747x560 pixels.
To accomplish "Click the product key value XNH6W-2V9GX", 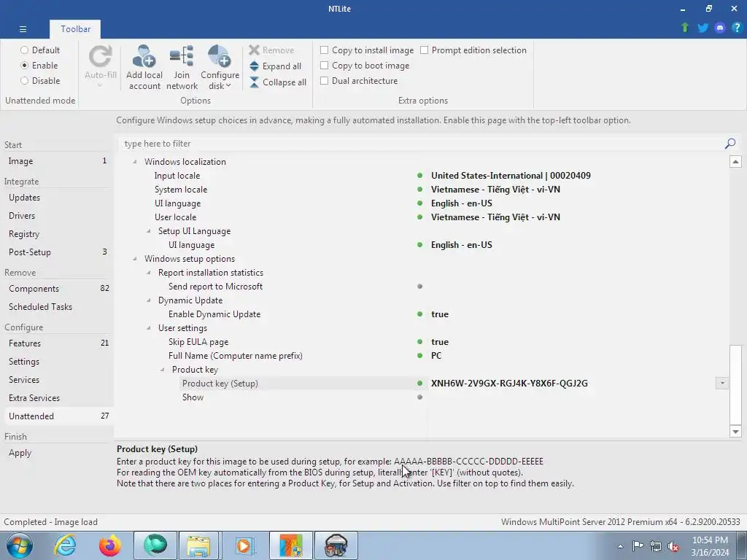I will pyautogui.click(x=509, y=384).
